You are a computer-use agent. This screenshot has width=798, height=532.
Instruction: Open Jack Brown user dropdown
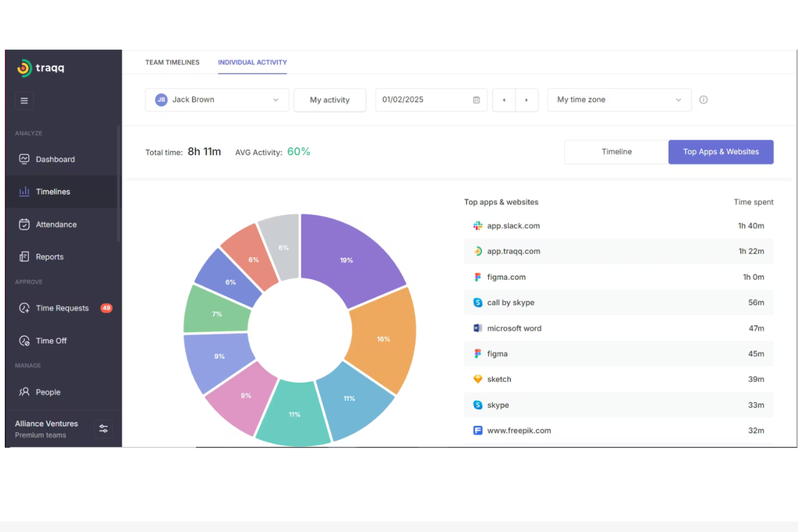pos(217,100)
